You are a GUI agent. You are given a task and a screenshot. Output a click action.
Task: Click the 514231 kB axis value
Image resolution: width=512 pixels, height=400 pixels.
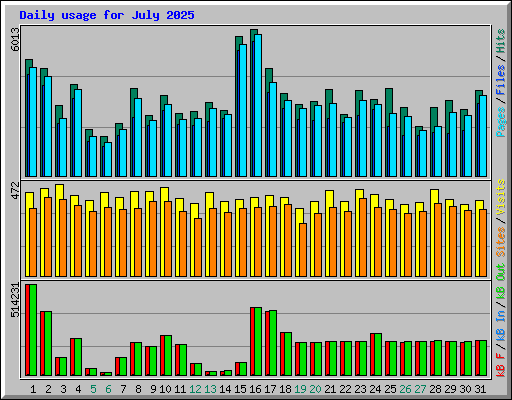point(16,300)
